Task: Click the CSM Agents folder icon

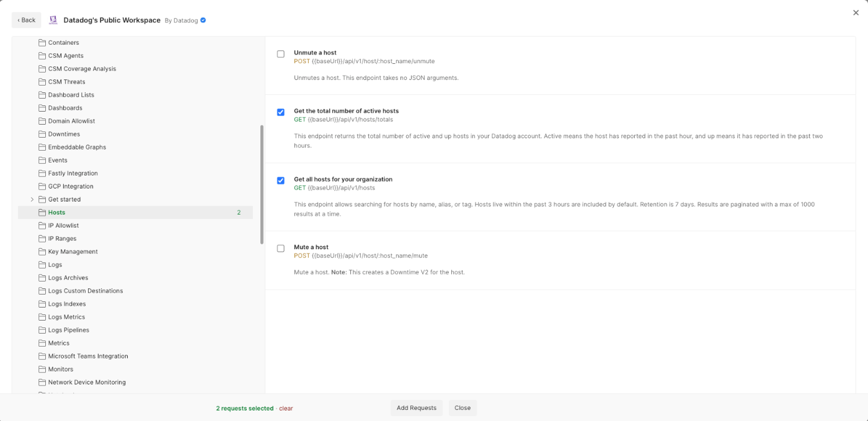Action: (x=42, y=56)
